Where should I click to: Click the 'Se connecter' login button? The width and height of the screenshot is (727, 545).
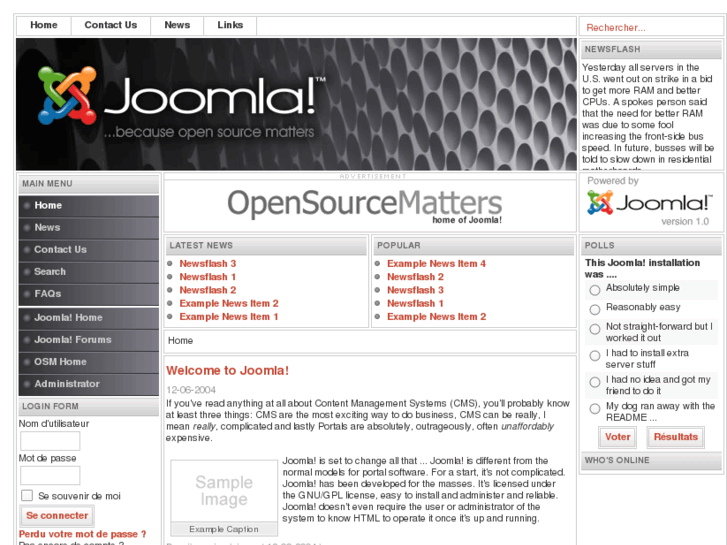57,516
